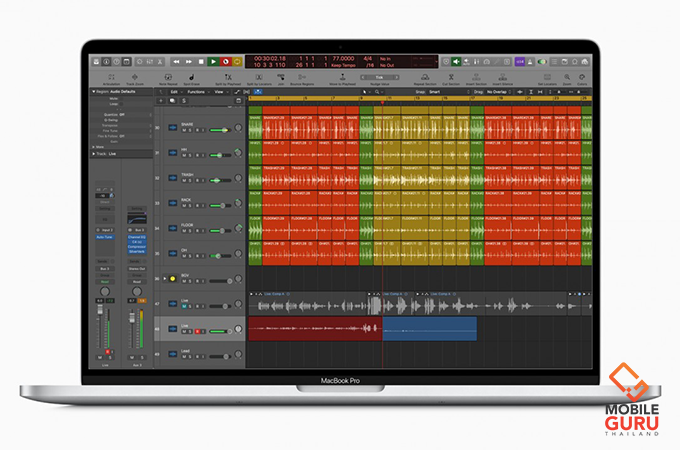Open Loop Browser icon
The width and height of the screenshot is (680, 450).
574,62
